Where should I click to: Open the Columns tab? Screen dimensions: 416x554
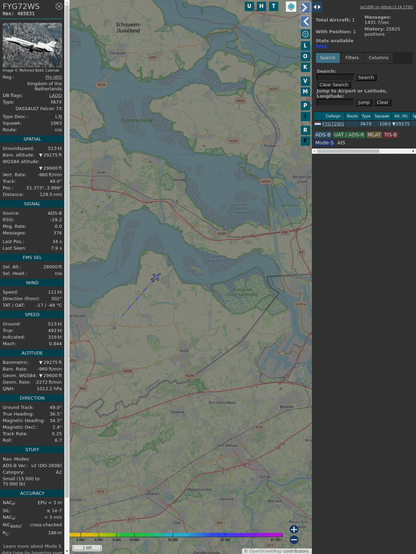[x=378, y=58]
